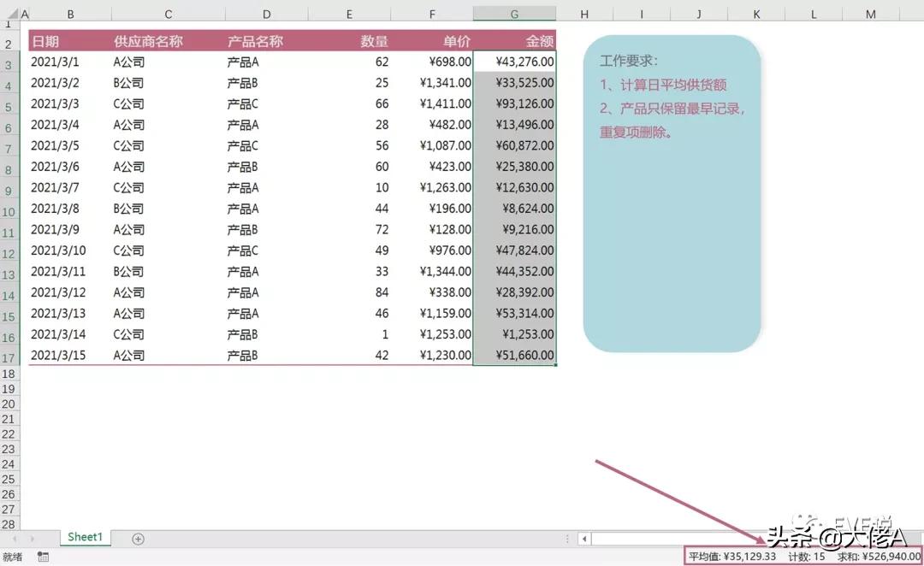Click the select-all corner triangle
This screenshot has width=924, height=566.
14,14
